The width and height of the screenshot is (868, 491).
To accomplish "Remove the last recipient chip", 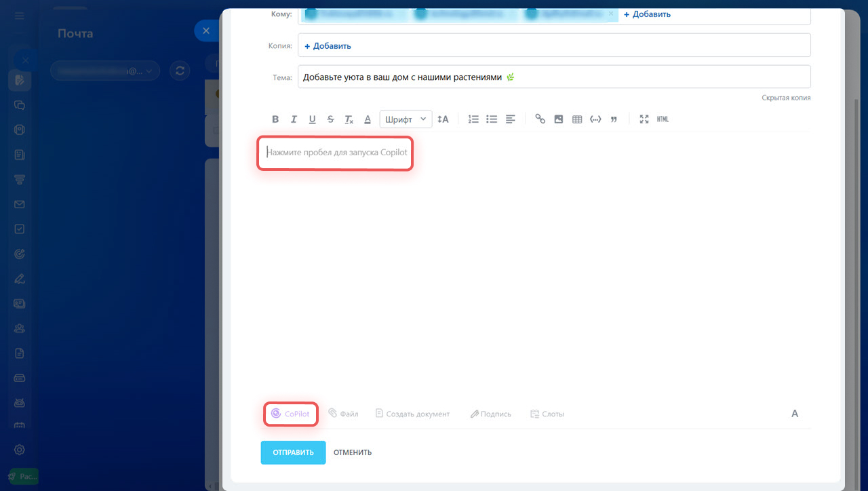I will 611,14.
